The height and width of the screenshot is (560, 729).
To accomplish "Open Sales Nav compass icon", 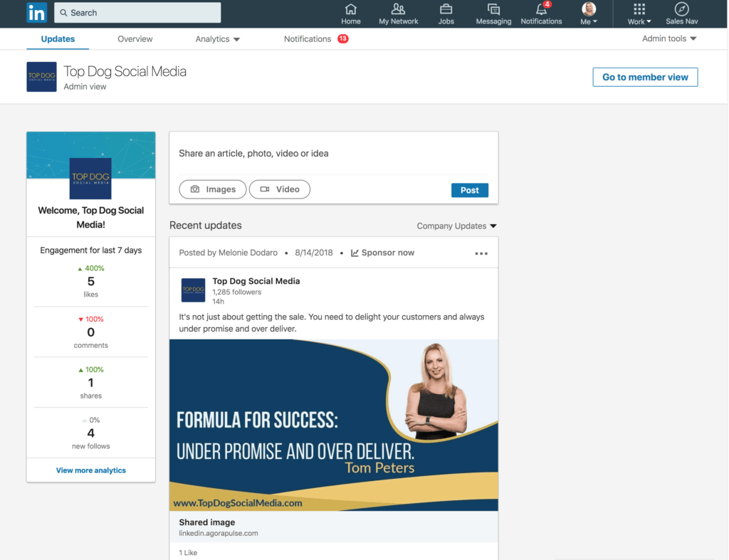I will point(681,9).
